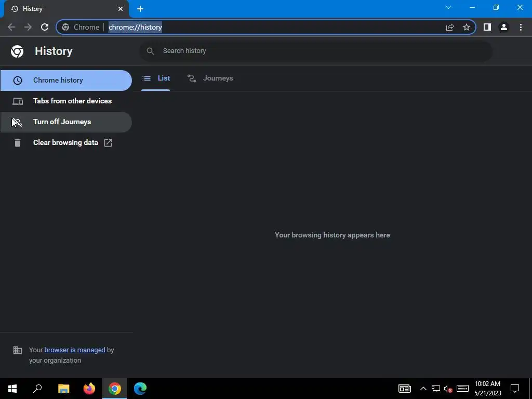Open a new tab with plus button
The width and height of the screenshot is (532, 399).
pos(140,9)
